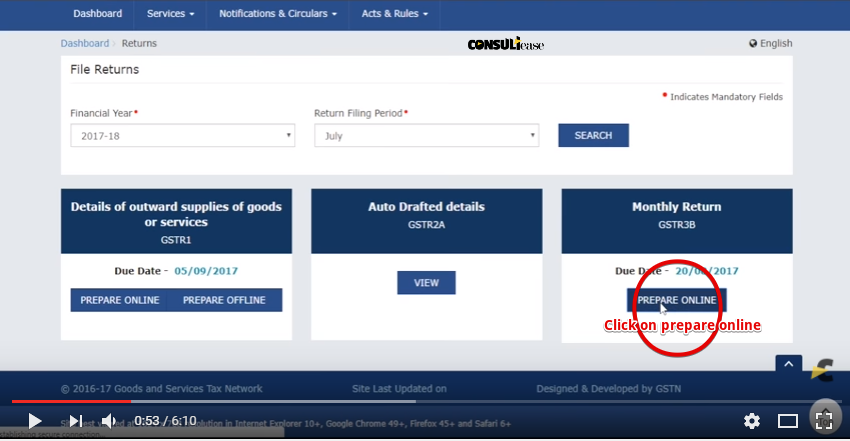Open Acts & Rules menu

click(x=395, y=14)
